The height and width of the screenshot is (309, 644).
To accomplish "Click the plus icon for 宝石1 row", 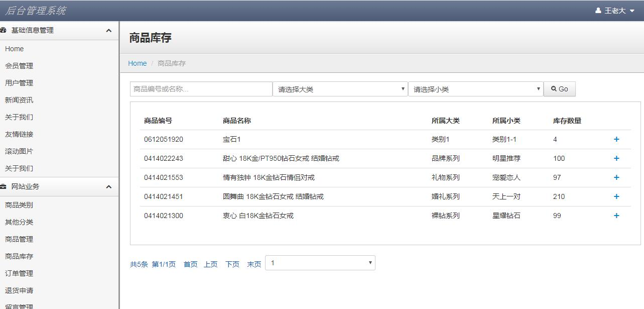I will [616, 139].
